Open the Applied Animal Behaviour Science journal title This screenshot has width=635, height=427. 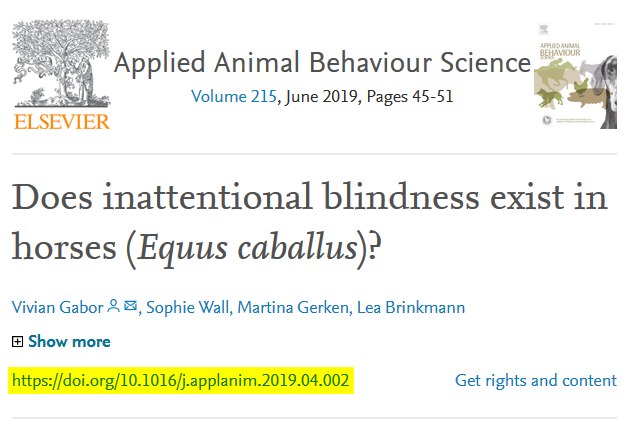(322, 63)
